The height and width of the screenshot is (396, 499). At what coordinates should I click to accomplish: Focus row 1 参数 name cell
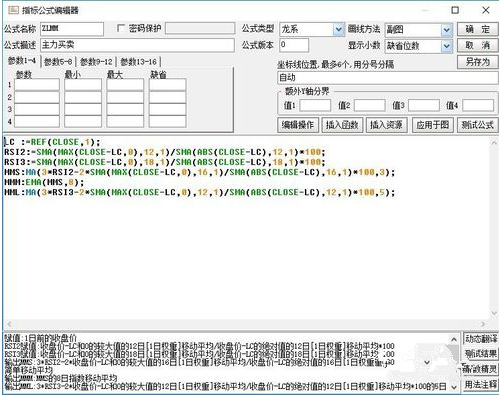coord(37,85)
